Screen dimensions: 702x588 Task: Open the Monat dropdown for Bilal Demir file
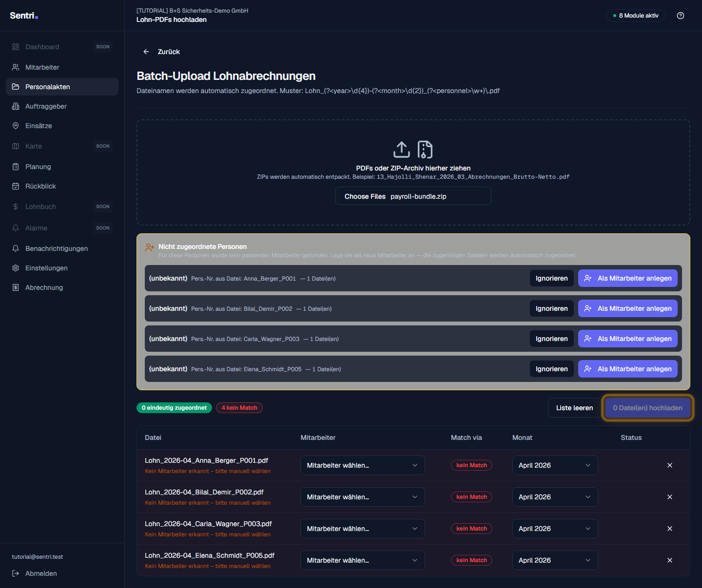coord(555,497)
